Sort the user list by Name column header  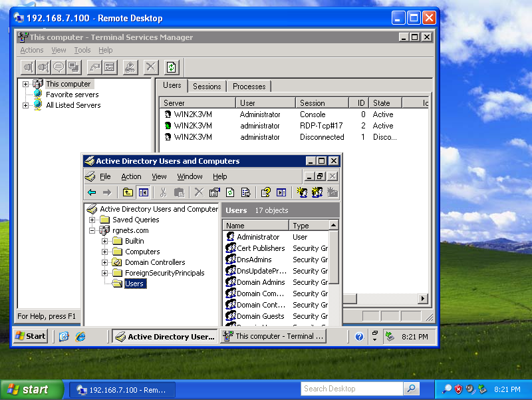coord(256,226)
